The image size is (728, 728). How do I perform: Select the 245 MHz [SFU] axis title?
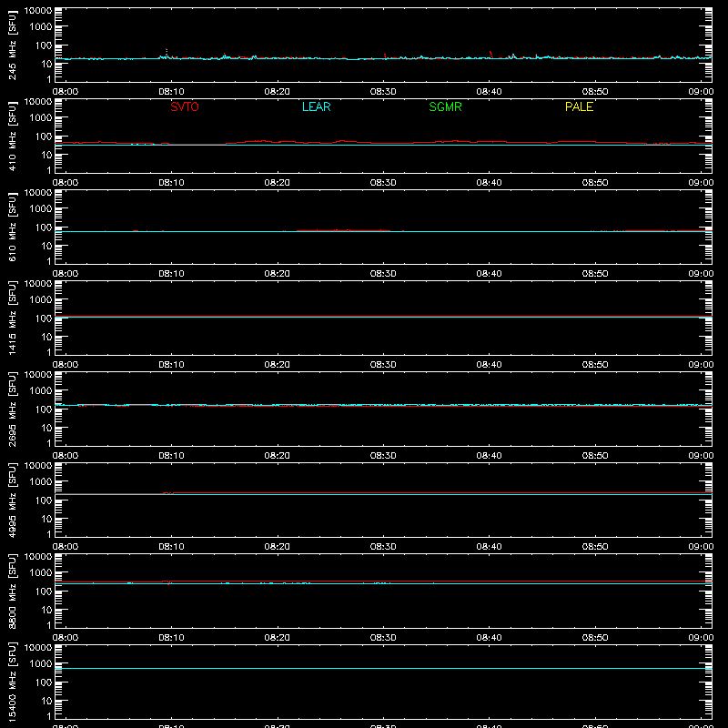12,45
